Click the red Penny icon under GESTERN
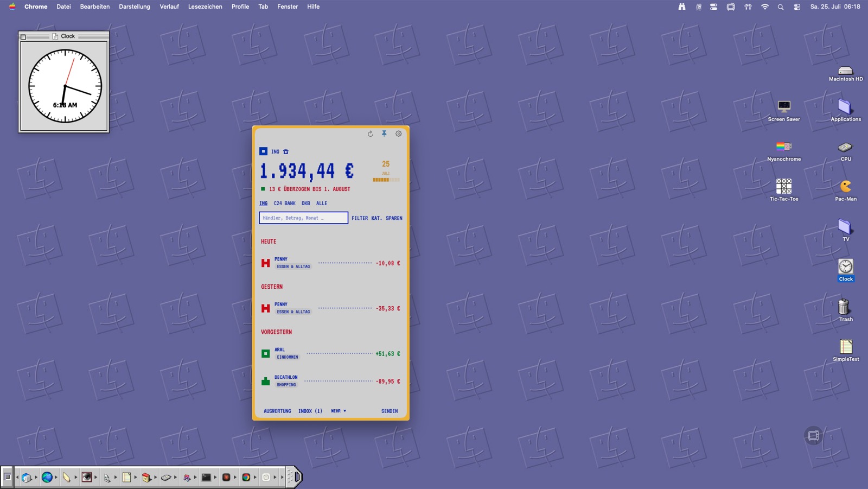 coord(265,308)
